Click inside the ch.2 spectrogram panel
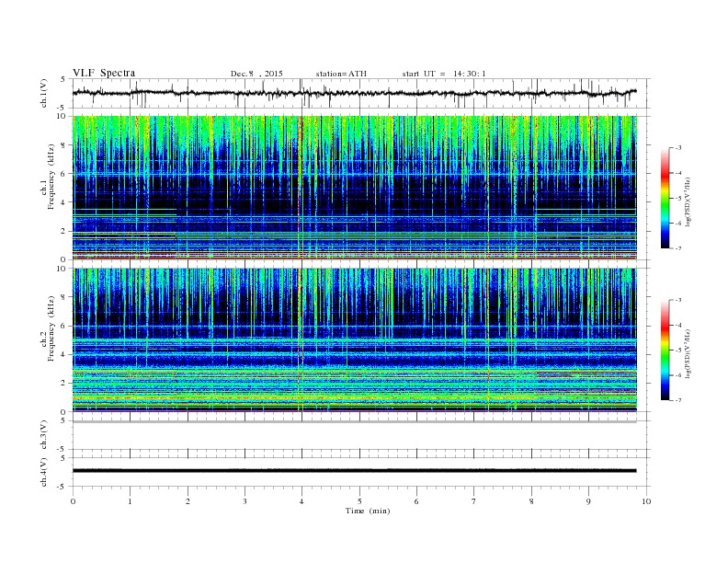The height and width of the screenshot is (563, 728). (x=354, y=339)
